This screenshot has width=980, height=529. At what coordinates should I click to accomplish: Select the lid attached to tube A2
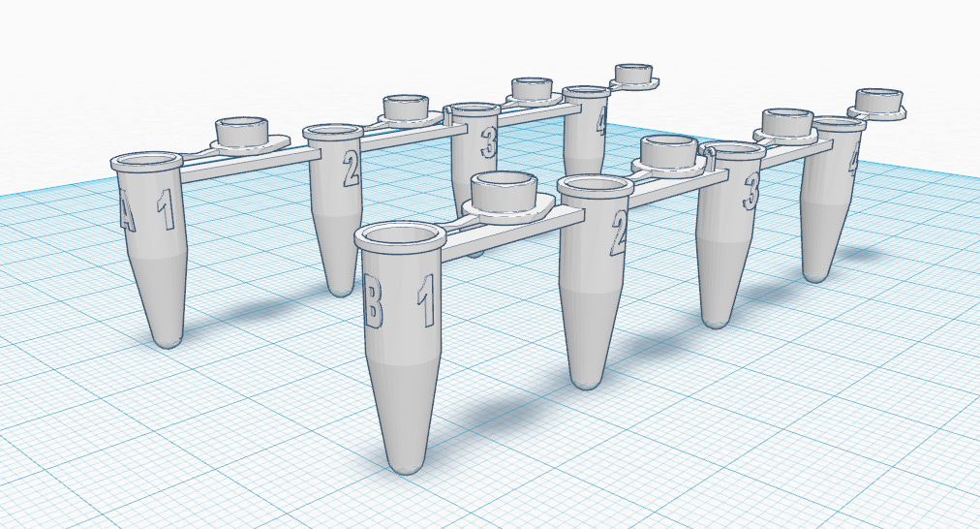(407, 108)
